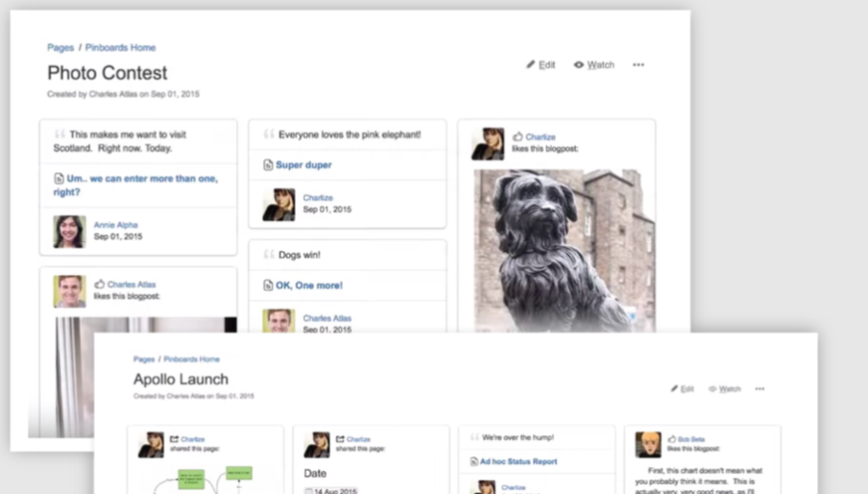The height and width of the screenshot is (494, 868).
Task: Open Pinboards Home breadcrumb on Apollo Launch page
Action: click(x=191, y=359)
